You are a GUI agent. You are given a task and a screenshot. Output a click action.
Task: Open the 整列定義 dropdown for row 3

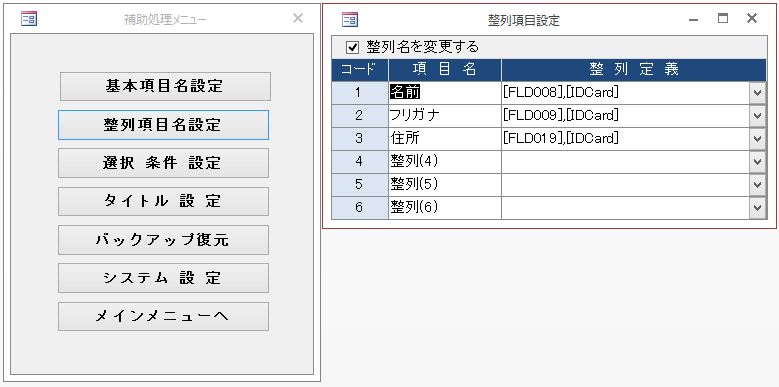pyautogui.click(x=758, y=139)
